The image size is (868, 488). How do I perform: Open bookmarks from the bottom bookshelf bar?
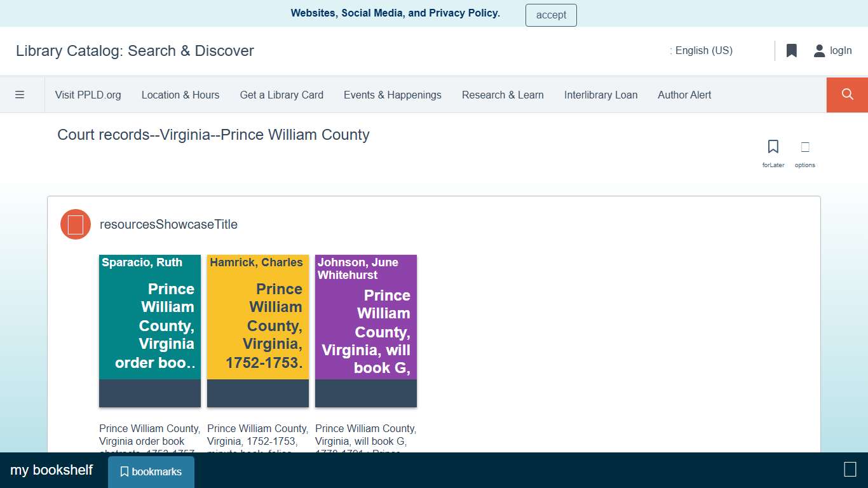pos(151,471)
